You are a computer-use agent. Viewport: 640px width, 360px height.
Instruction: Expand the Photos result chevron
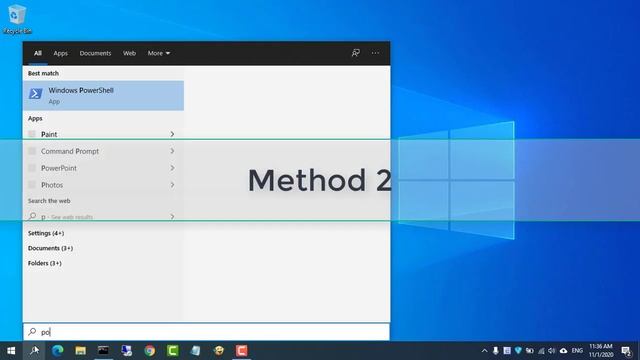tap(172, 185)
